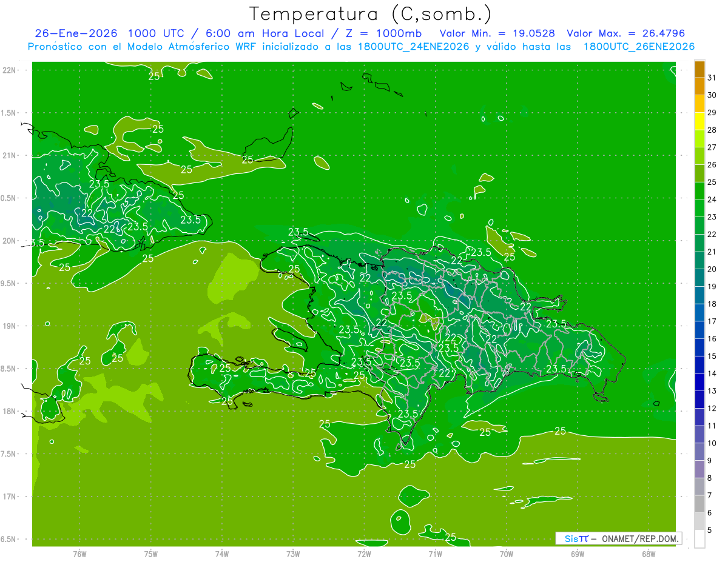
Task: Click the "76W" longitude axis label
Action: (x=79, y=554)
